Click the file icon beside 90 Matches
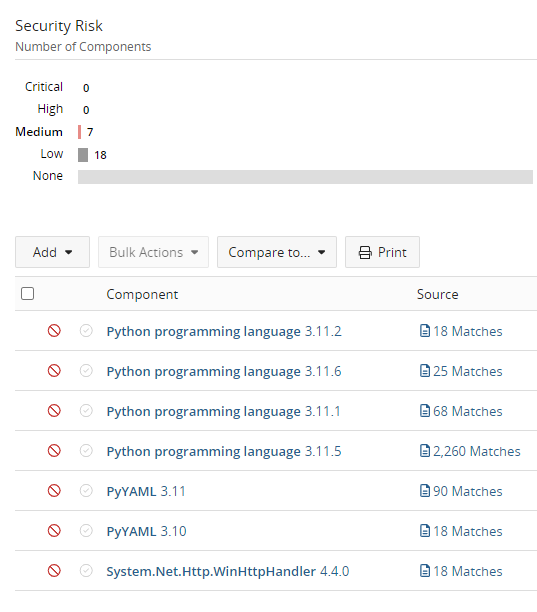The height and width of the screenshot is (612, 537). pos(425,491)
